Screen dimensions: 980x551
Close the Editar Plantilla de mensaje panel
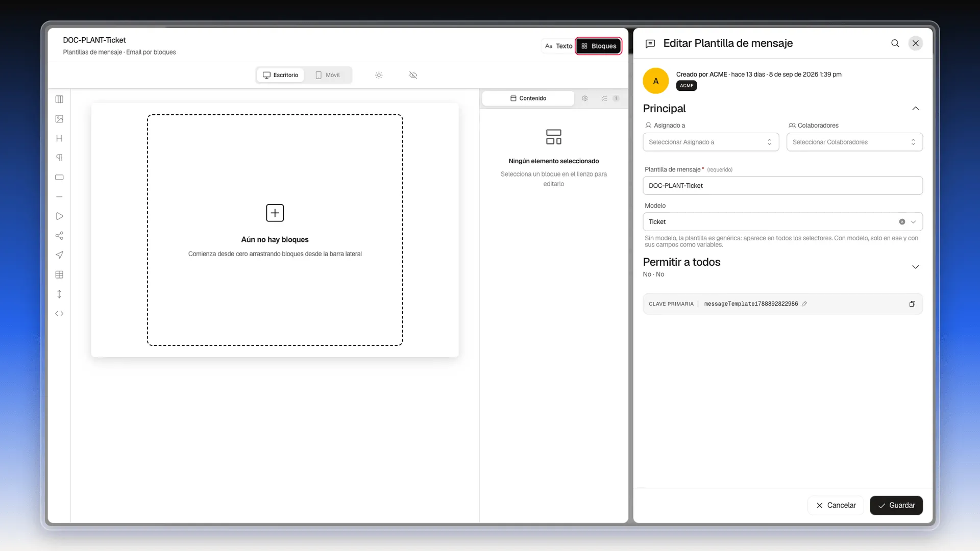(916, 43)
